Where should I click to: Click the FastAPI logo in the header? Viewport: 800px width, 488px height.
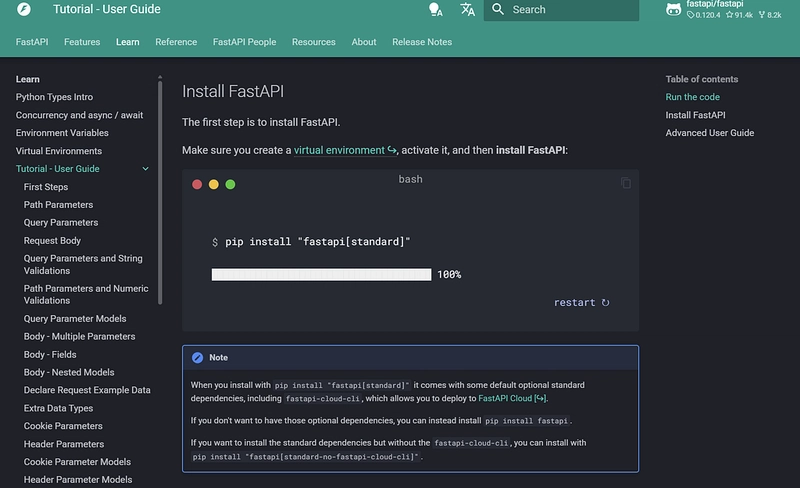click(24, 10)
